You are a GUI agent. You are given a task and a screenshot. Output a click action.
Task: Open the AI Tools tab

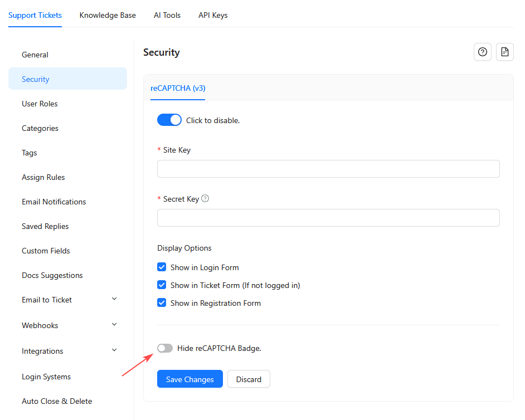click(x=167, y=15)
